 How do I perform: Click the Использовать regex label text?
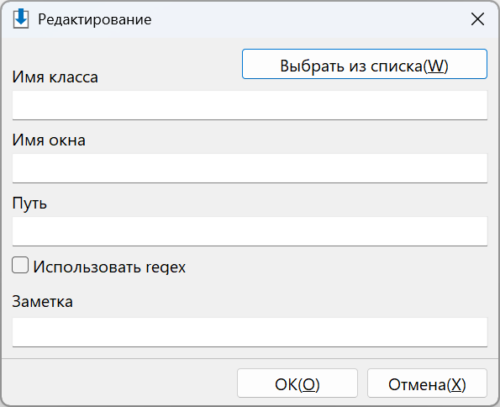coord(109,267)
